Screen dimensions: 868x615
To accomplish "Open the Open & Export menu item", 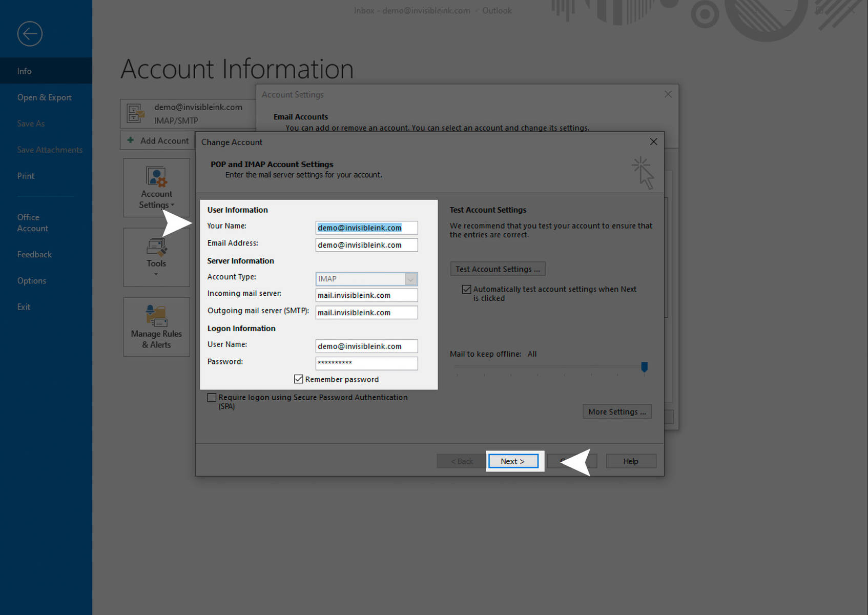I will 46,97.
